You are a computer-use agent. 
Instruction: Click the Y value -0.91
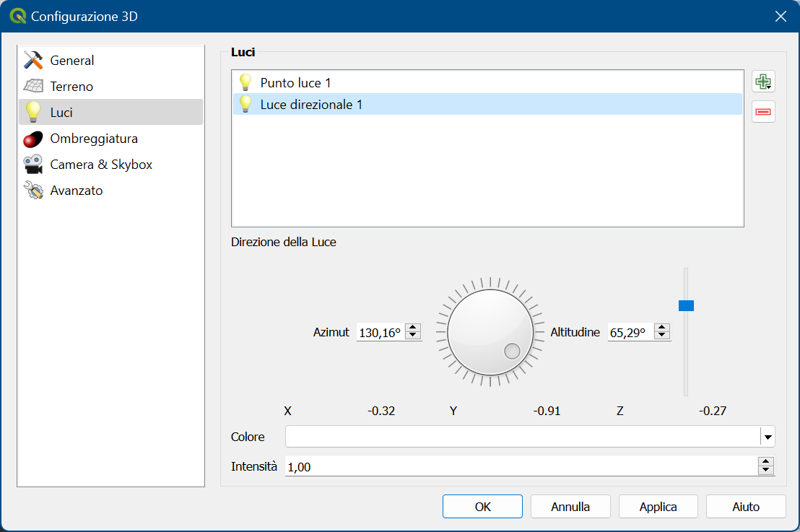pos(547,411)
